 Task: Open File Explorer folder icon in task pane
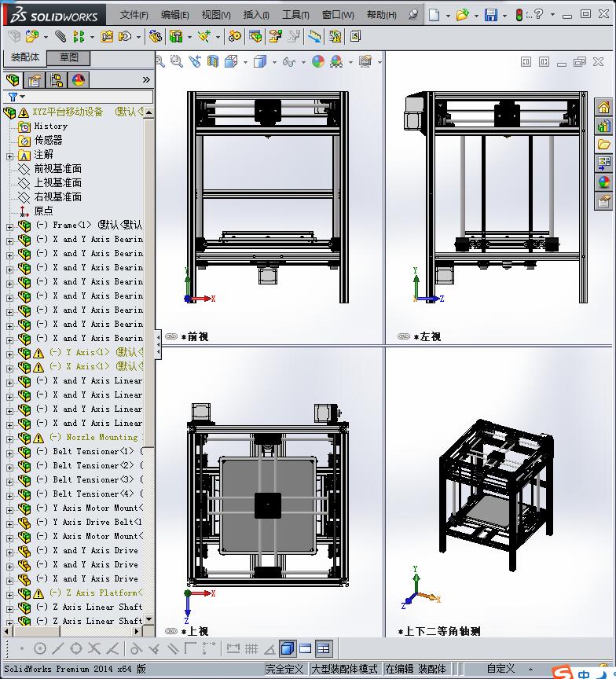[603, 144]
